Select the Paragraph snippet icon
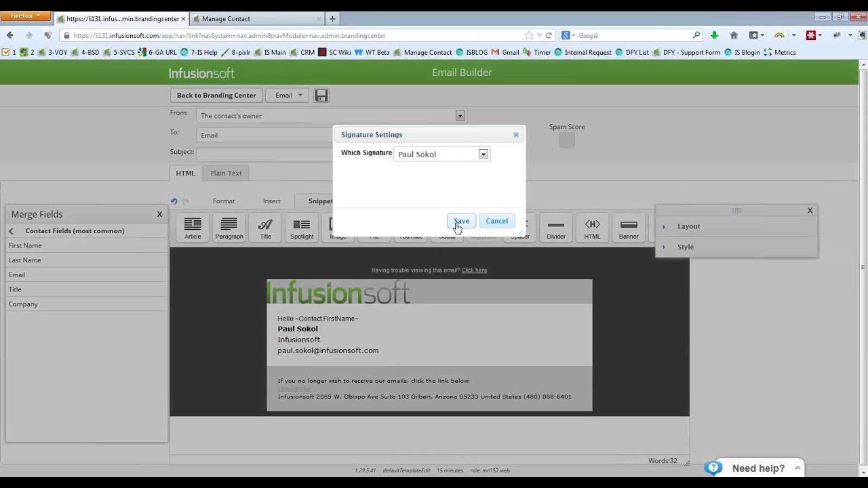The height and width of the screenshot is (488, 868). click(x=229, y=228)
